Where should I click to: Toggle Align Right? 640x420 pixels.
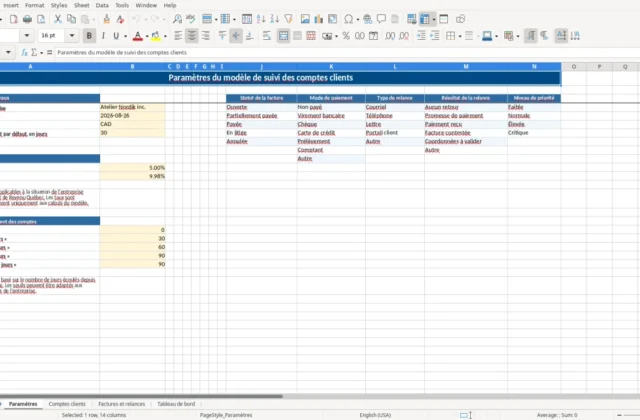205,36
